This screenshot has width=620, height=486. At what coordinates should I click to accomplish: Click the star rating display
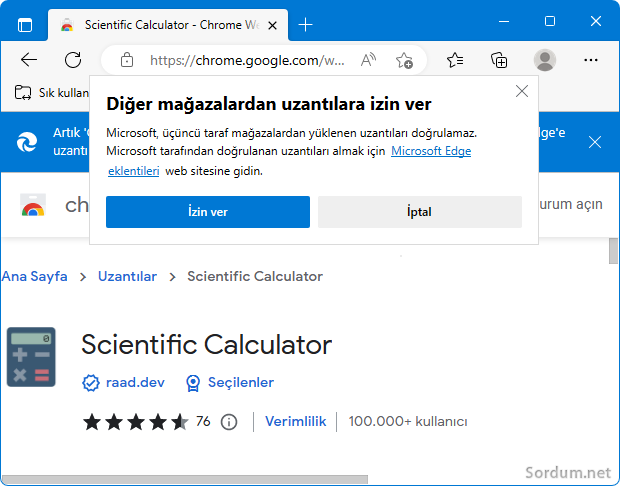click(136, 422)
